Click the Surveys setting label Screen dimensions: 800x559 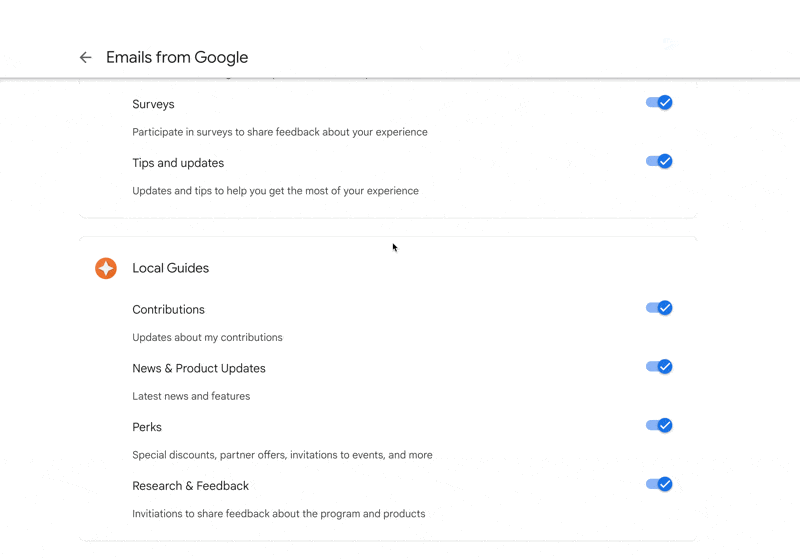coord(153,105)
